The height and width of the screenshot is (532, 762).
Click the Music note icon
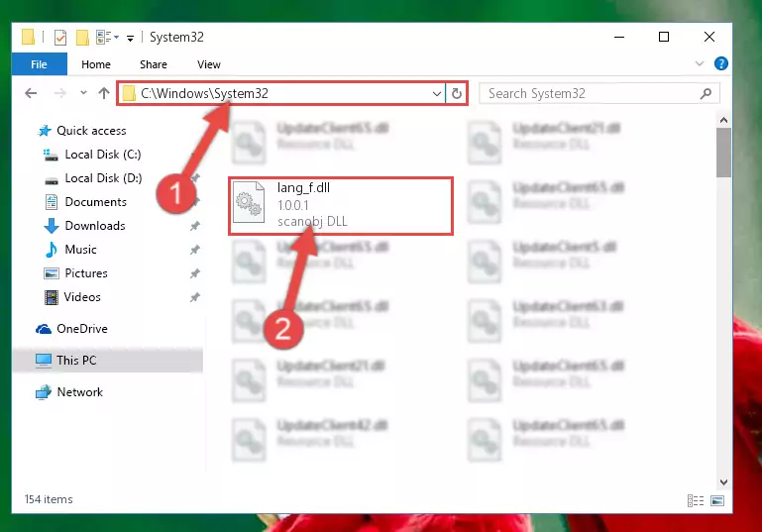(51, 250)
